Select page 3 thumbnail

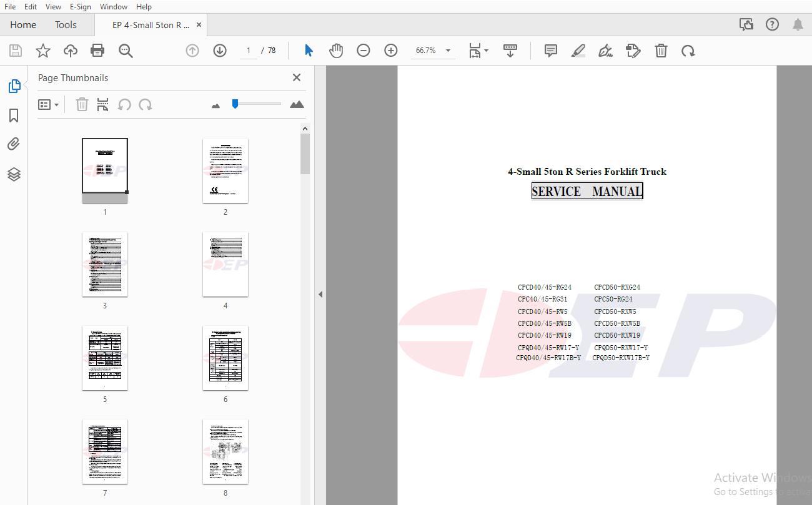point(105,264)
